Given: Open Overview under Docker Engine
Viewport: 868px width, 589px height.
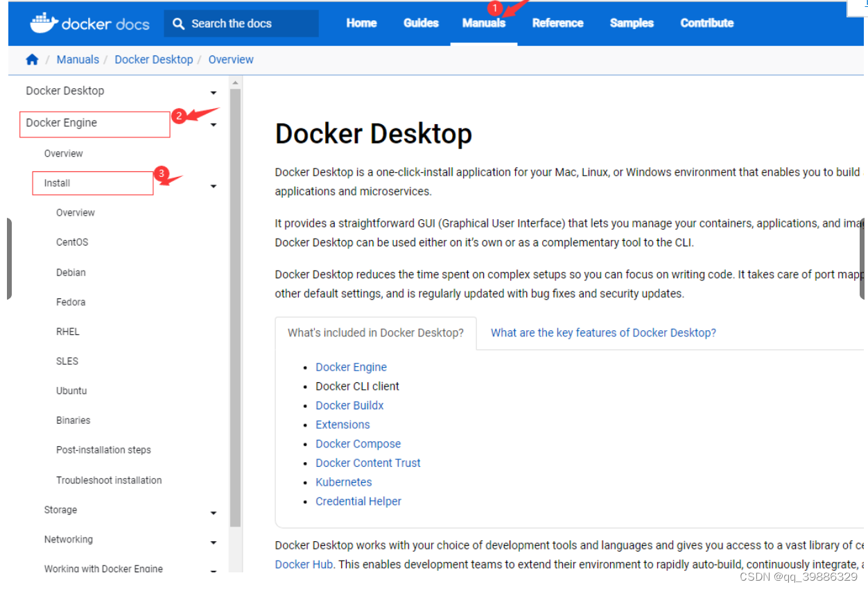Looking at the screenshot, I should point(63,153).
